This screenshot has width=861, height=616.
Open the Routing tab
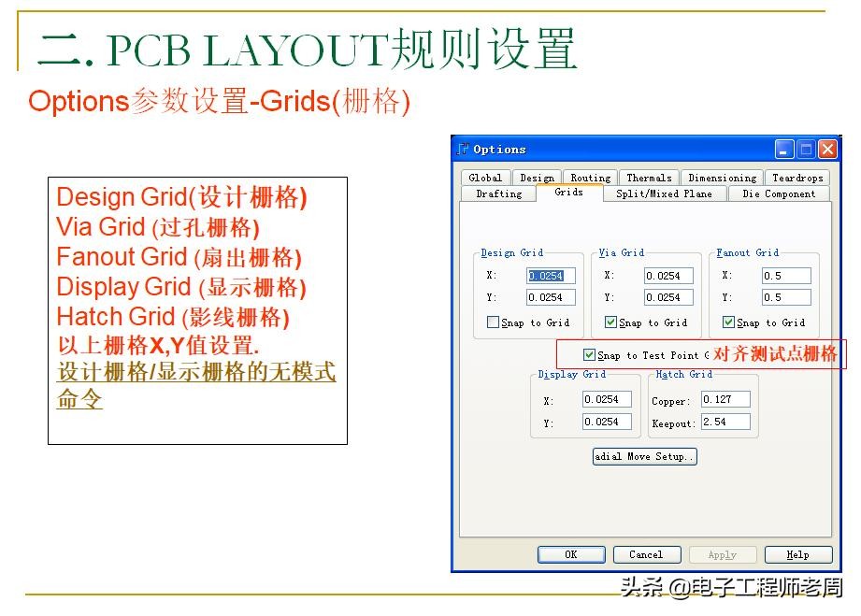pos(591,178)
